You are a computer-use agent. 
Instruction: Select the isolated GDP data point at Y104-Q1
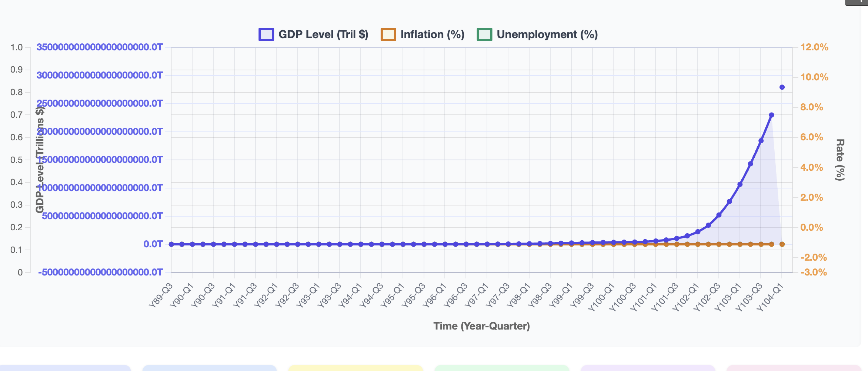click(782, 87)
